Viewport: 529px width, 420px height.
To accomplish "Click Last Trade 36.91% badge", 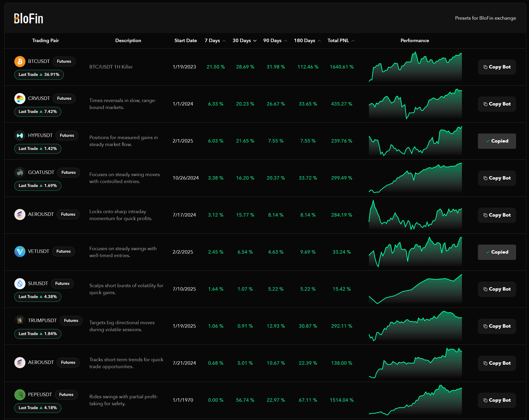I will (39, 75).
